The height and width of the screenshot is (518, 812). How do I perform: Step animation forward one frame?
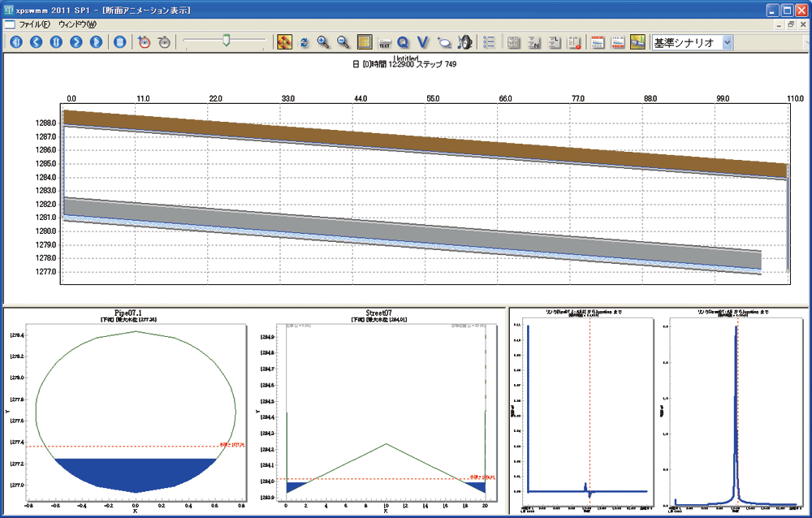tap(76, 41)
